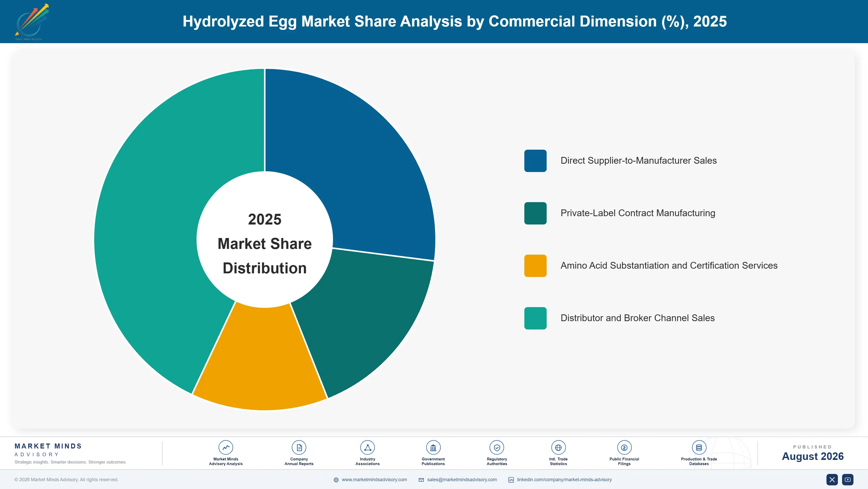
Task: Click the Intl. Trade Statistics globe icon
Action: (x=558, y=447)
